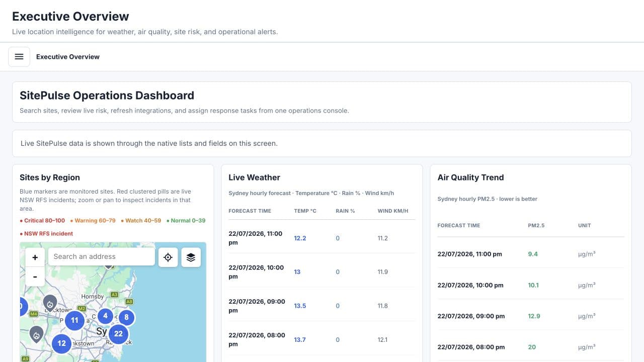Screen dimensions: 644x362
Task: Open the site cluster marker 11
Action: (74, 320)
